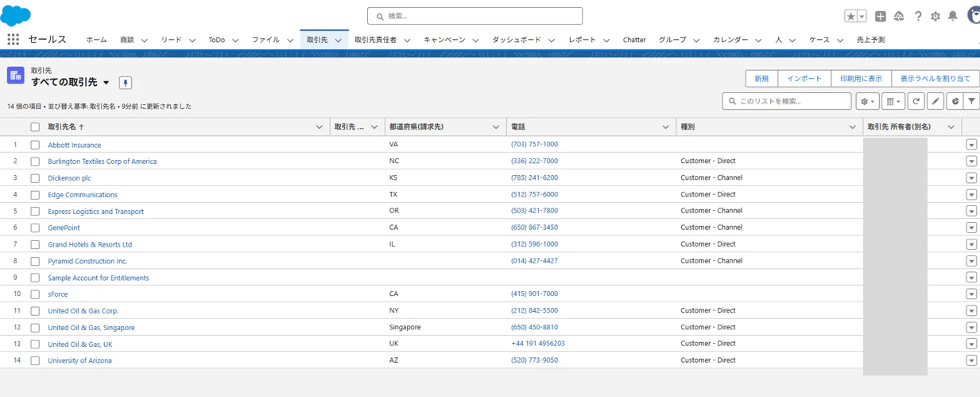The height and width of the screenshot is (397, 980).
Task: Open row actions for Edge Communications
Action: 971,194
